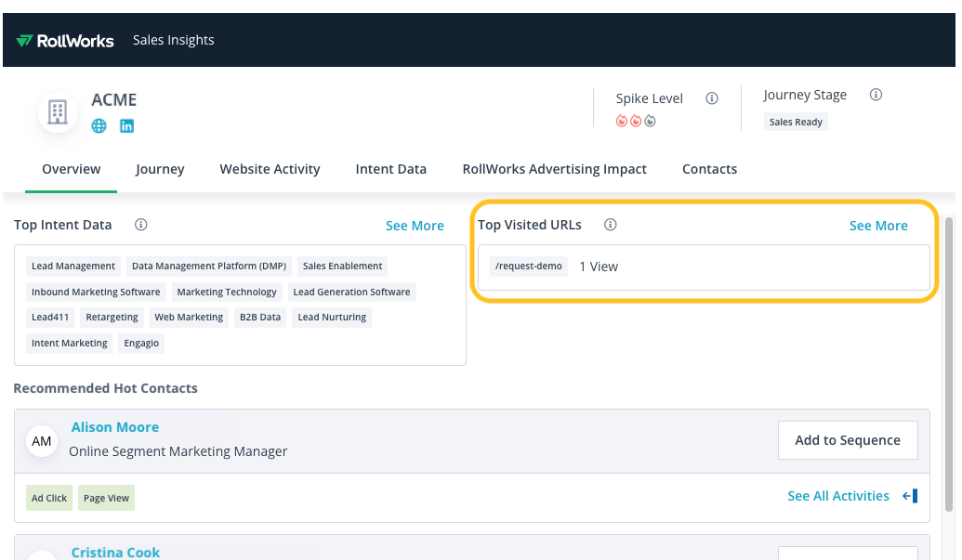Switch to the Overview tab
Screen dimensions: 962x560
pos(72,169)
